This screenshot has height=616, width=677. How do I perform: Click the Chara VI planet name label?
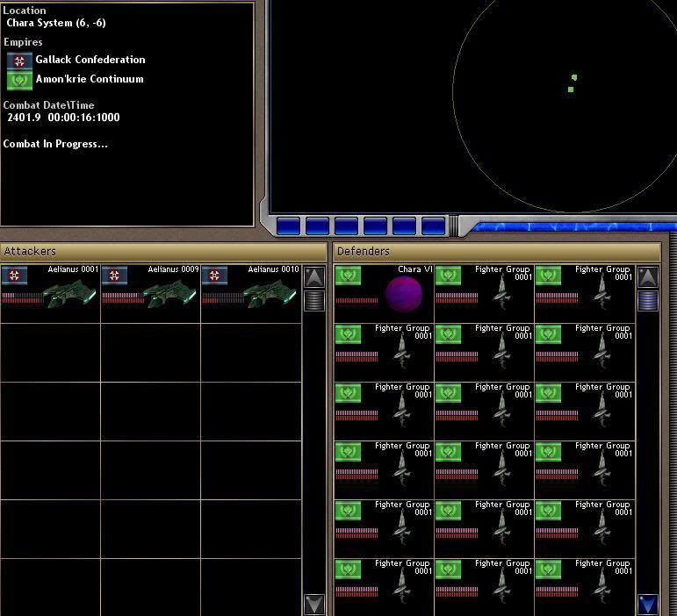coord(415,269)
